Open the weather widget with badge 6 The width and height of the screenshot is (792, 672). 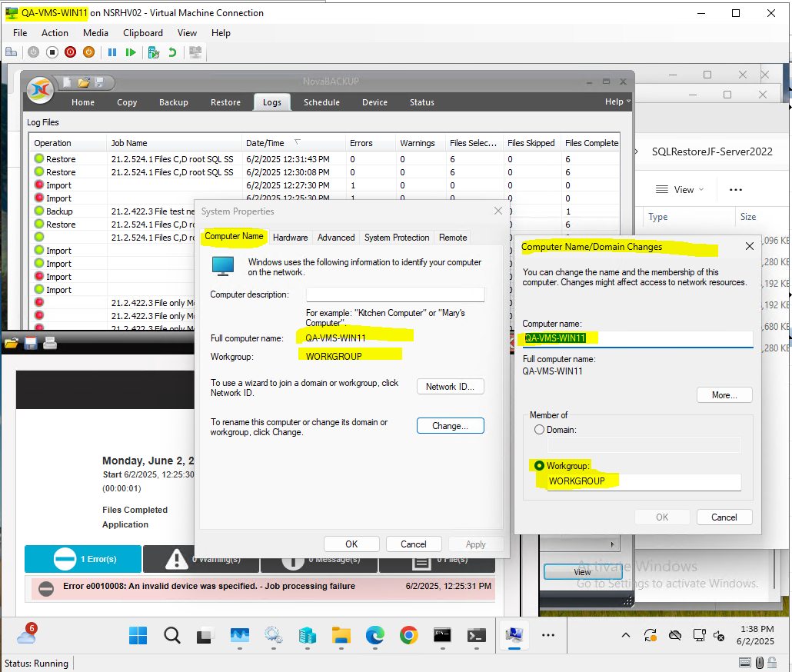27,634
